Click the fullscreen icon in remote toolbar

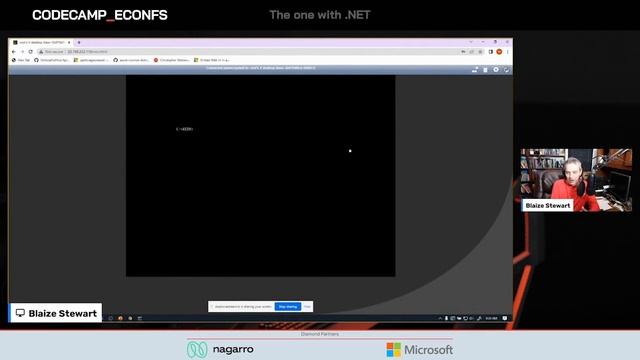(507, 70)
